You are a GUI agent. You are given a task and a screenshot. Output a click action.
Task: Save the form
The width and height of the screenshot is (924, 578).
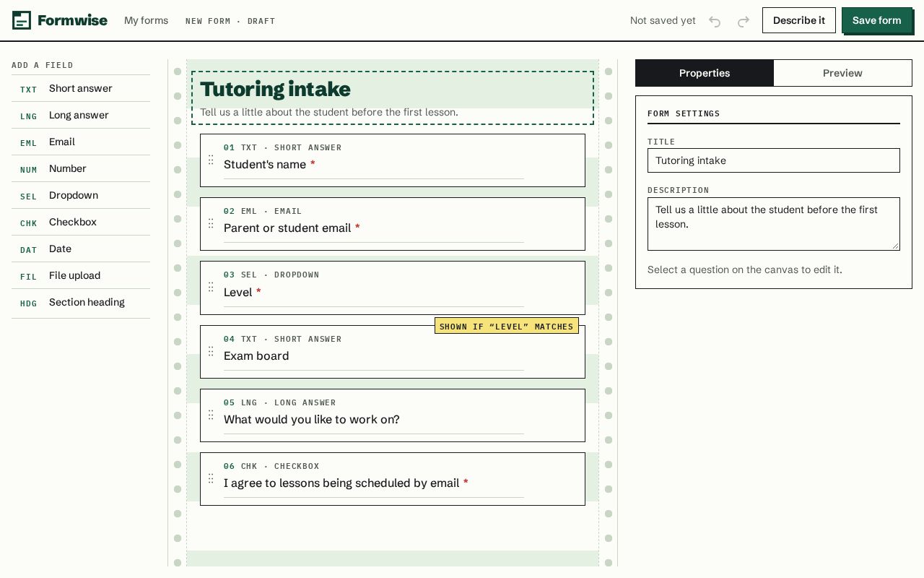pyautogui.click(x=876, y=20)
